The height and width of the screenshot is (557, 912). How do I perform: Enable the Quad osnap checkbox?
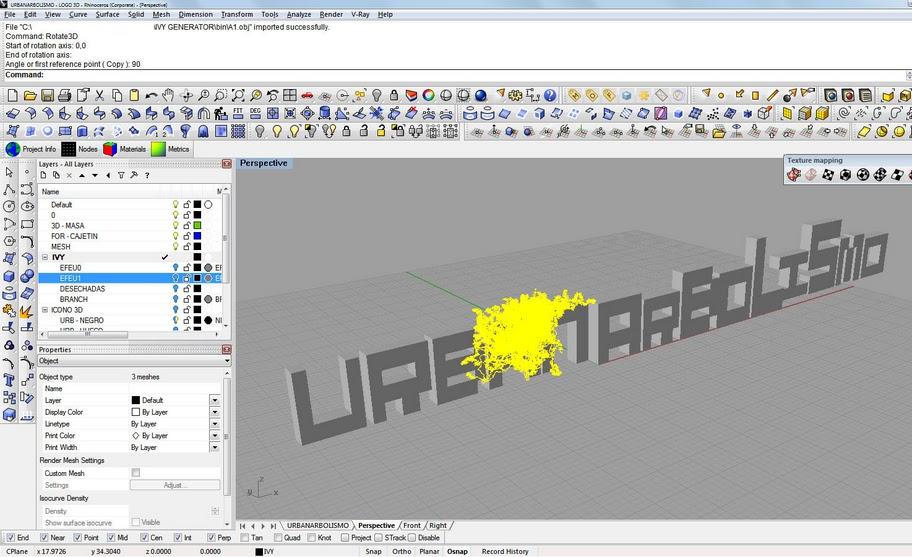(278, 538)
